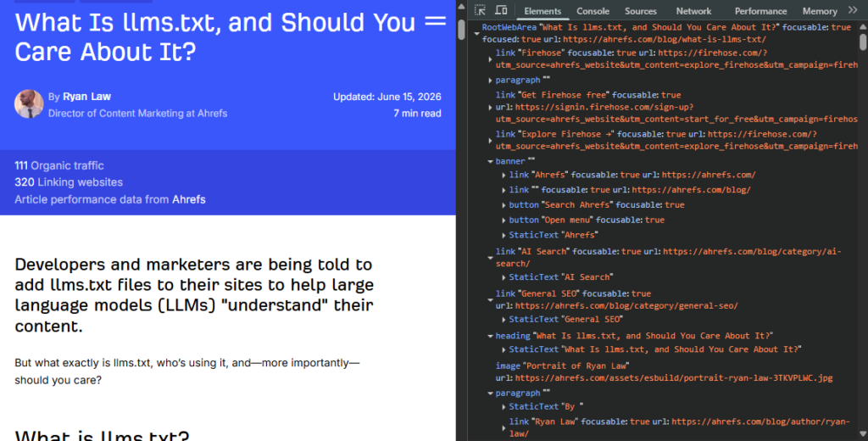868x441 pixels.
Task: Select the banner row in the tree
Action: click(x=515, y=161)
